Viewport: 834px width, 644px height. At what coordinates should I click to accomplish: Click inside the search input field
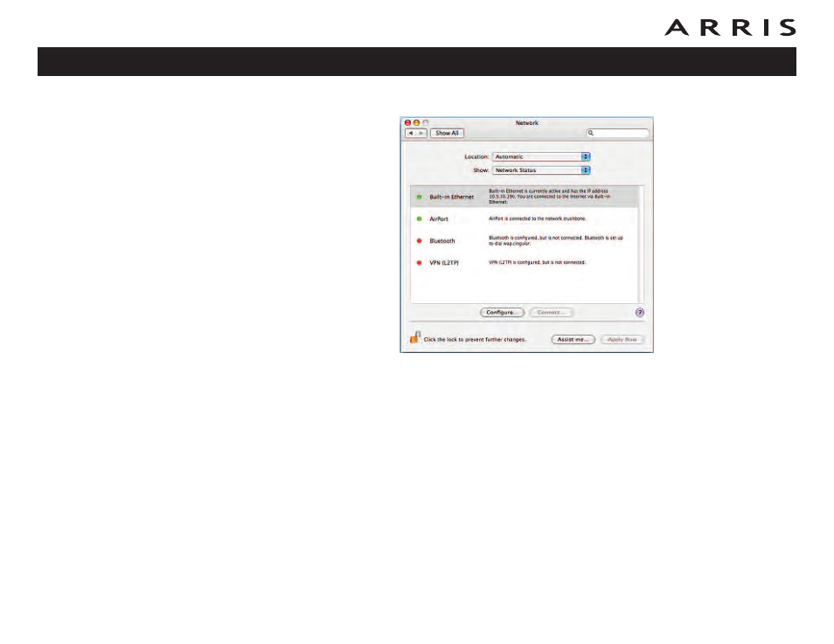coord(618,133)
